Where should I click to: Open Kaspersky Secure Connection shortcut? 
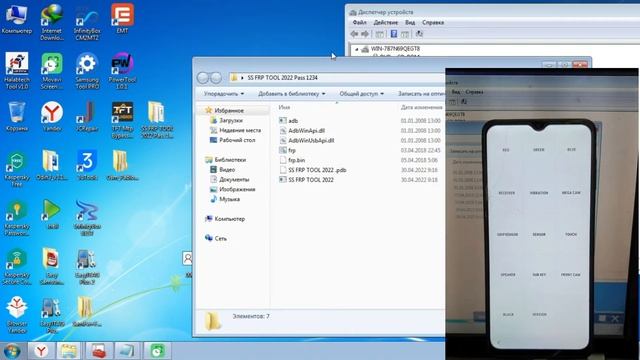point(16,267)
